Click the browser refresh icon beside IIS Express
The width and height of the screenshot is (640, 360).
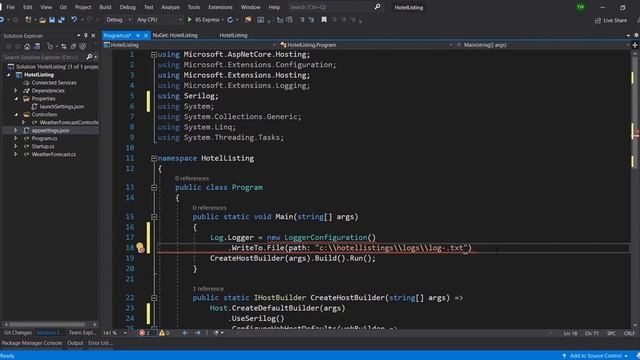[x=230, y=20]
